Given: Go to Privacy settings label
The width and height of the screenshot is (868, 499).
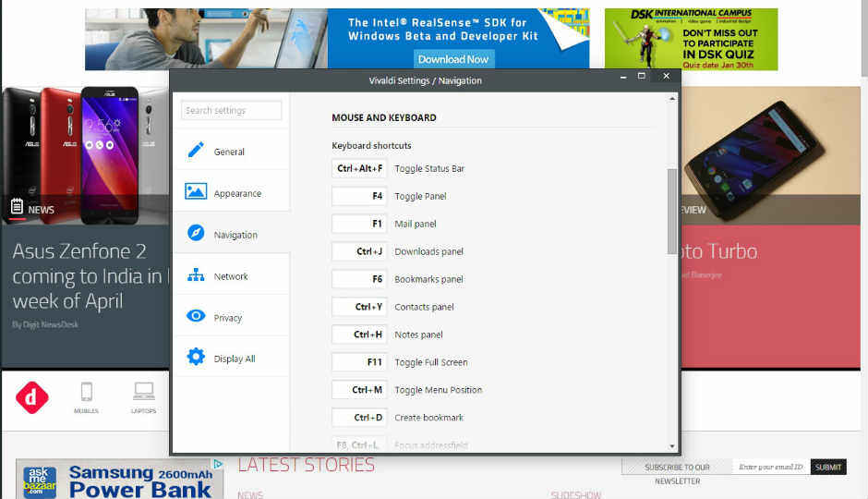Looking at the screenshot, I should click(x=228, y=318).
